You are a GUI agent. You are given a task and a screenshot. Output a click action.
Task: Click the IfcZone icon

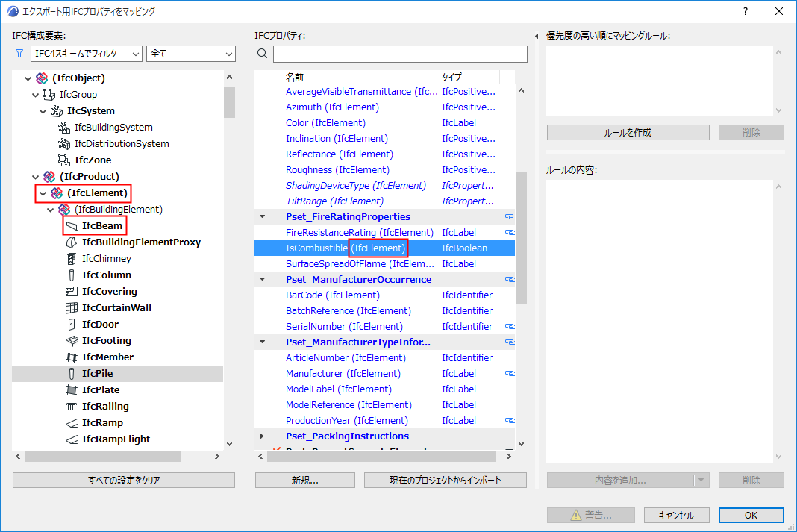[64, 160]
